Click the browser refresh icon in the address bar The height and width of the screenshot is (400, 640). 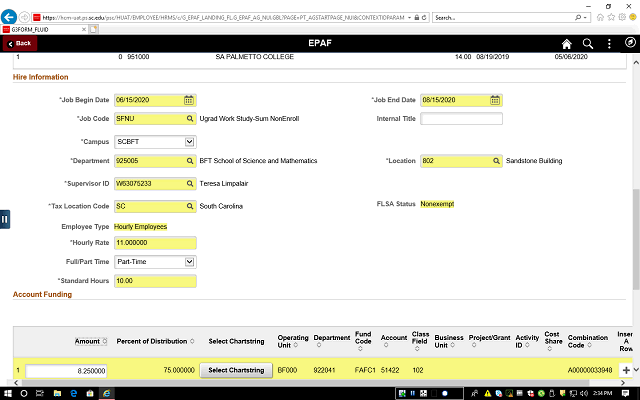click(x=424, y=18)
